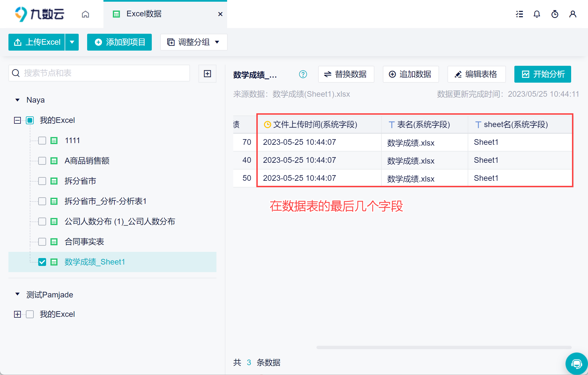Collapse the 我的Excel folder under Naya
588x375 pixels.
point(17,120)
